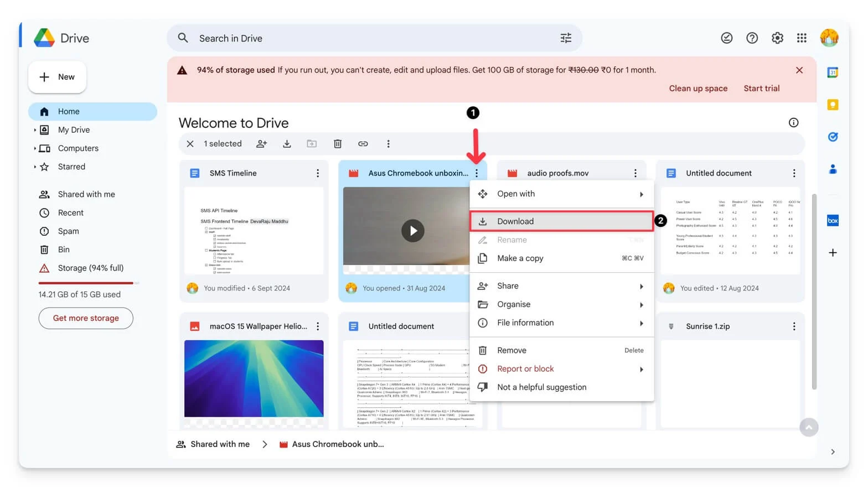Open Google apps grid icon

click(802, 38)
